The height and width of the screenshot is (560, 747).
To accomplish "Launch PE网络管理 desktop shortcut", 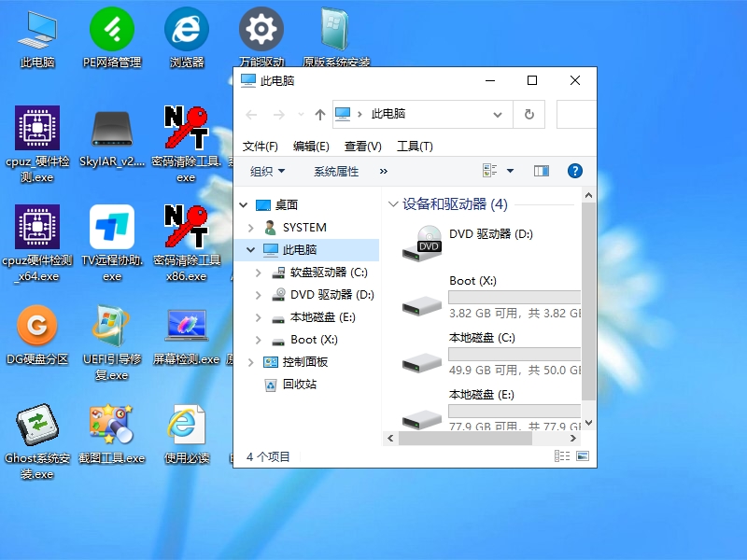I will coord(112,39).
